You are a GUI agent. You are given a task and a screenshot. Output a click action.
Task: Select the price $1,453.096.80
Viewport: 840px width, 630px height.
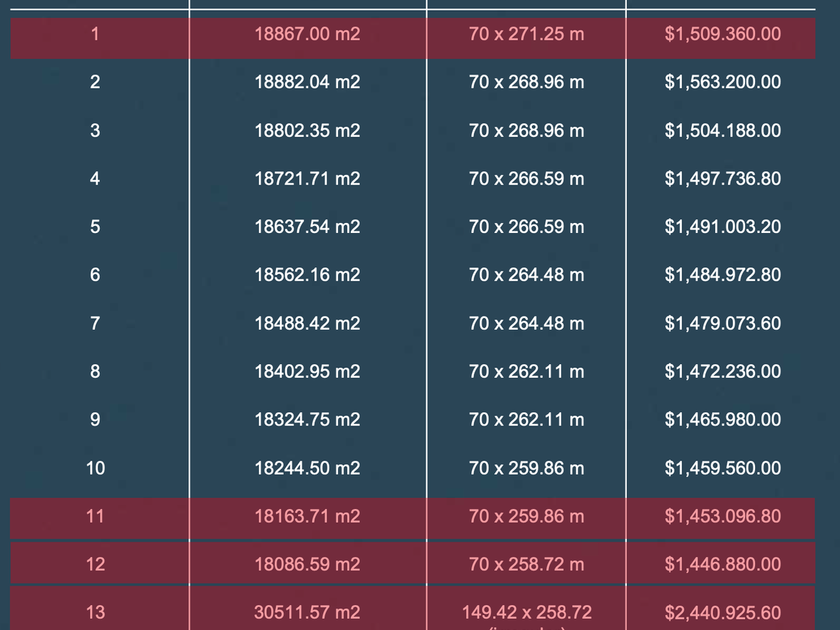(723, 516)
